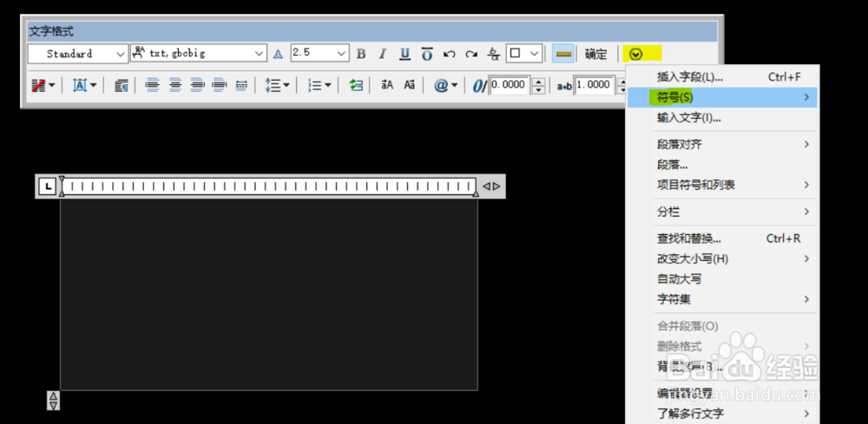Image resolution: width=868 pixels, height=424 pixels.
Task: Click the distribute text icon
Action: click(x=241, y=85)
